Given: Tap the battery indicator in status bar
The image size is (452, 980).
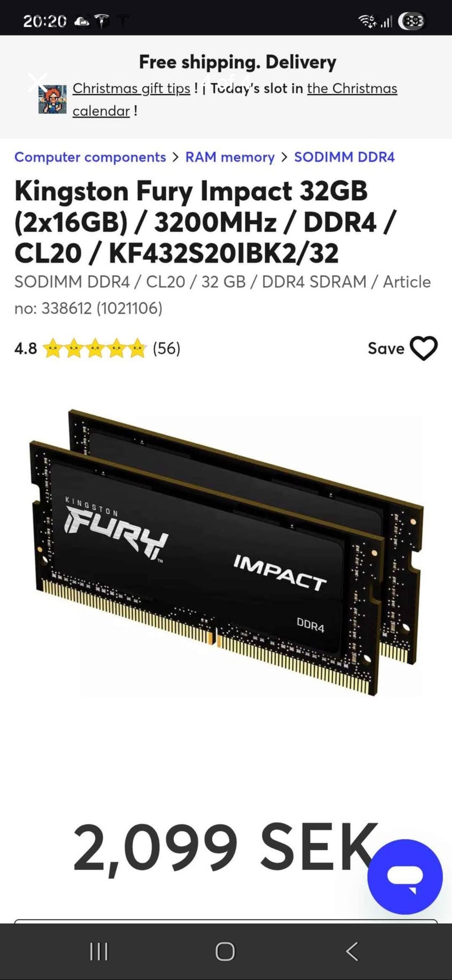Looking at the screenshot, I should 412,21.
